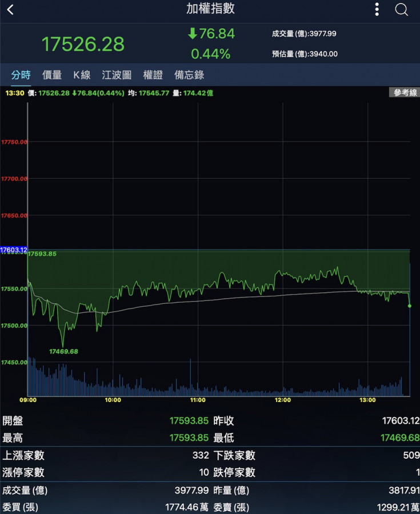
Task: Open the three-dot more options menu
Action: (377, 10)
